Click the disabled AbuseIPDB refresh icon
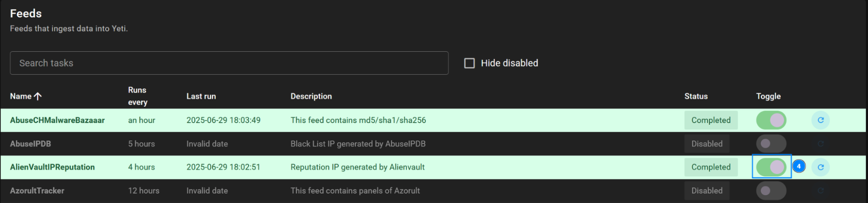This screenshot has height=203, width=868. [x=820, y=144]
